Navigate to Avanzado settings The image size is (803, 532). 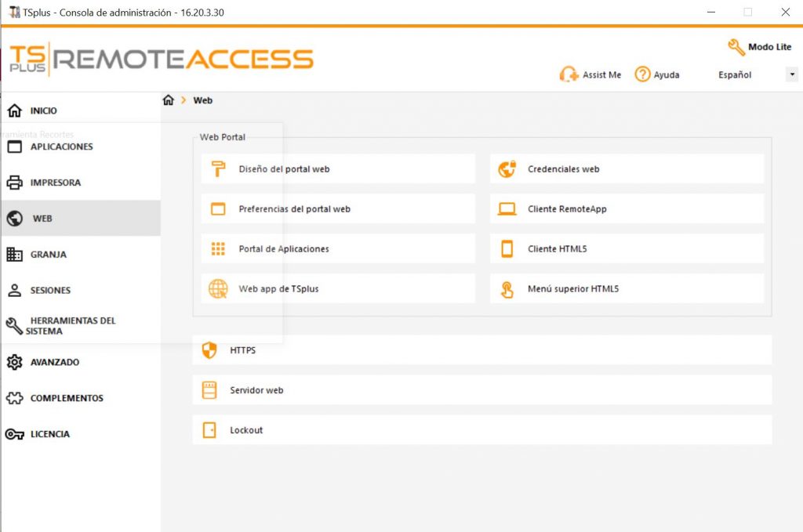[54, 362]
